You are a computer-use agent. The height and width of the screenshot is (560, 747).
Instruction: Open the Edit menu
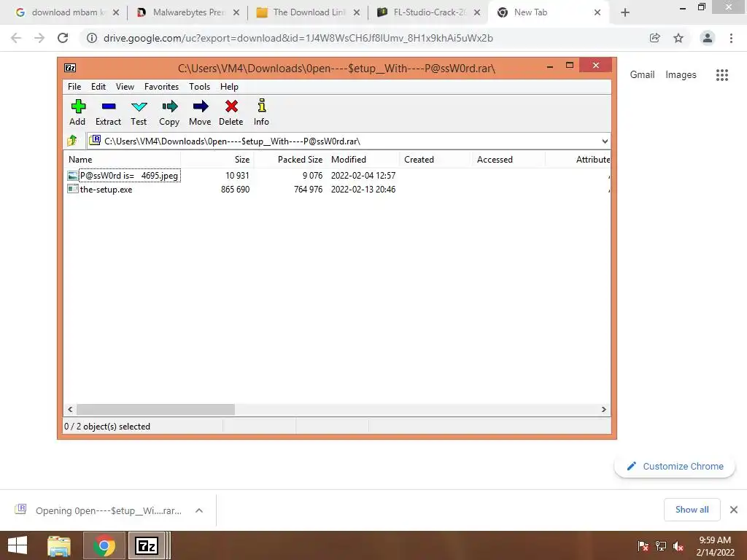[98, 87]
